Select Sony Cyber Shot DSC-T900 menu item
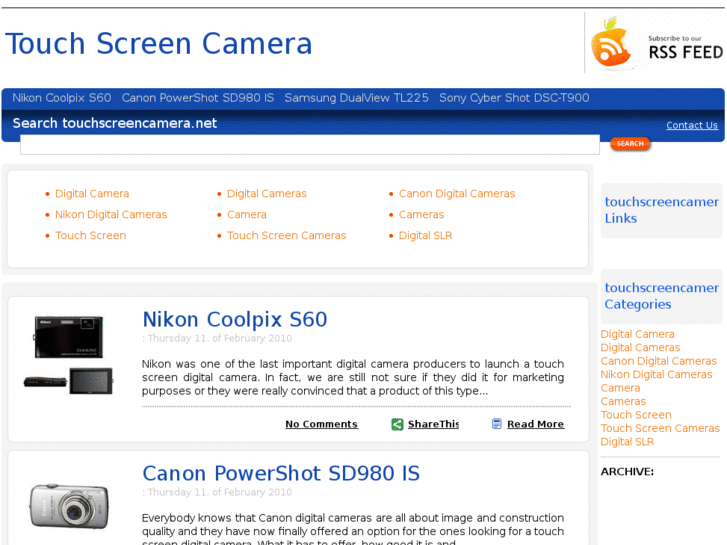Screen dimensions: 727x545 (x=514, y=98)
